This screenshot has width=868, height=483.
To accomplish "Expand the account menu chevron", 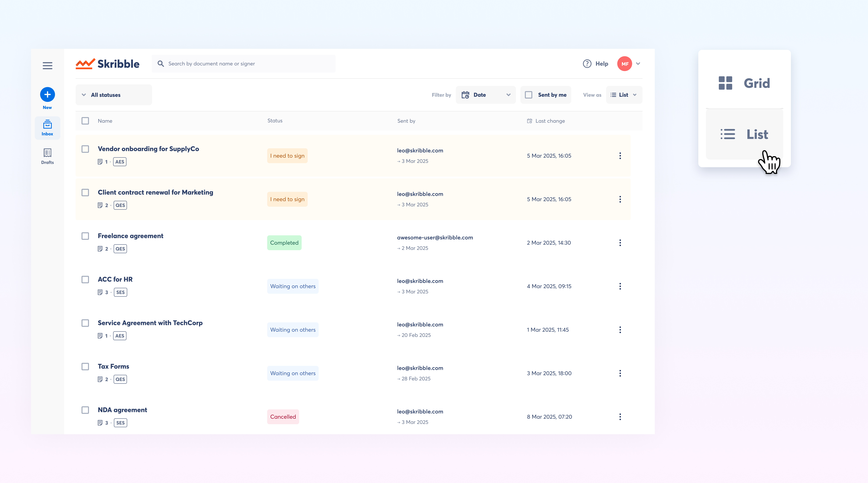I will (638, 64).
